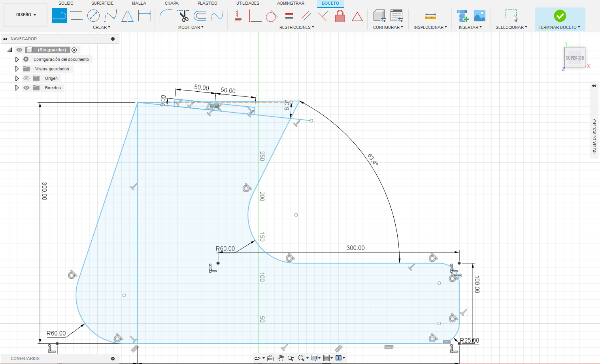This screenshot has height=364, width=600.
Task: Open the TERMINAR BOCETO dropdown
Action: 559,27
